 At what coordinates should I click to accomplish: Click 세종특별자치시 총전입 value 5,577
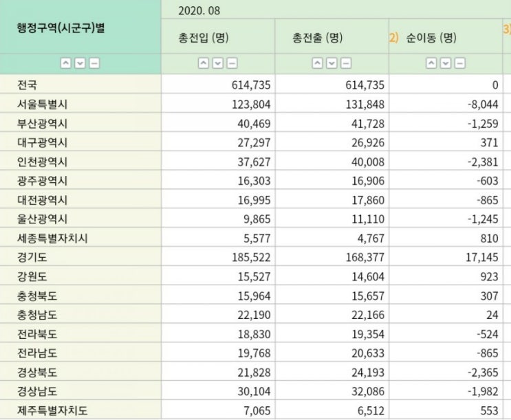(257, 239)
